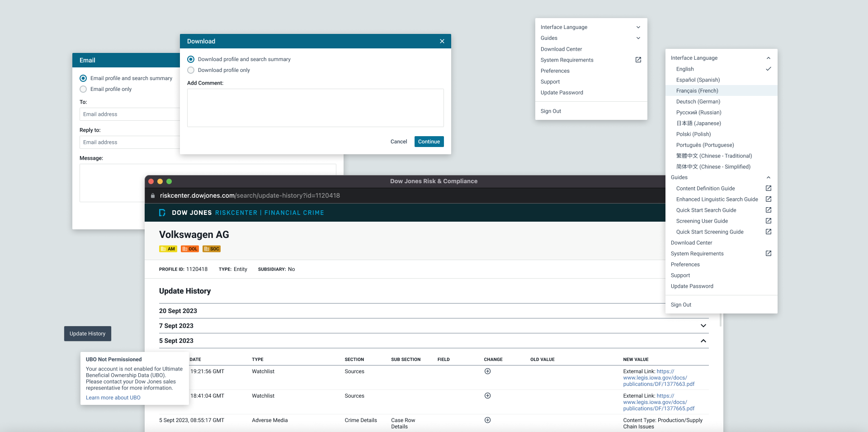Open external icon beside System Requirements in expanded menu

click(x=769, y=253)
